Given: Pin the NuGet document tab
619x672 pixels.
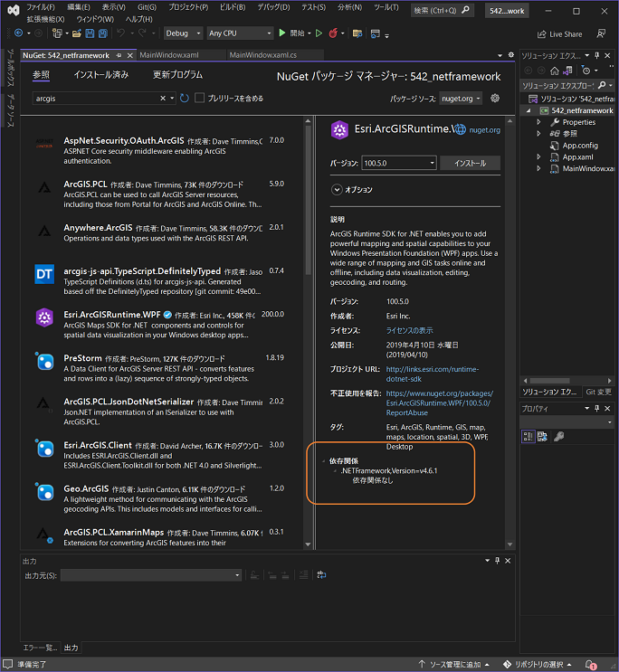Looking at the screenshot, I should click(119, 55).
